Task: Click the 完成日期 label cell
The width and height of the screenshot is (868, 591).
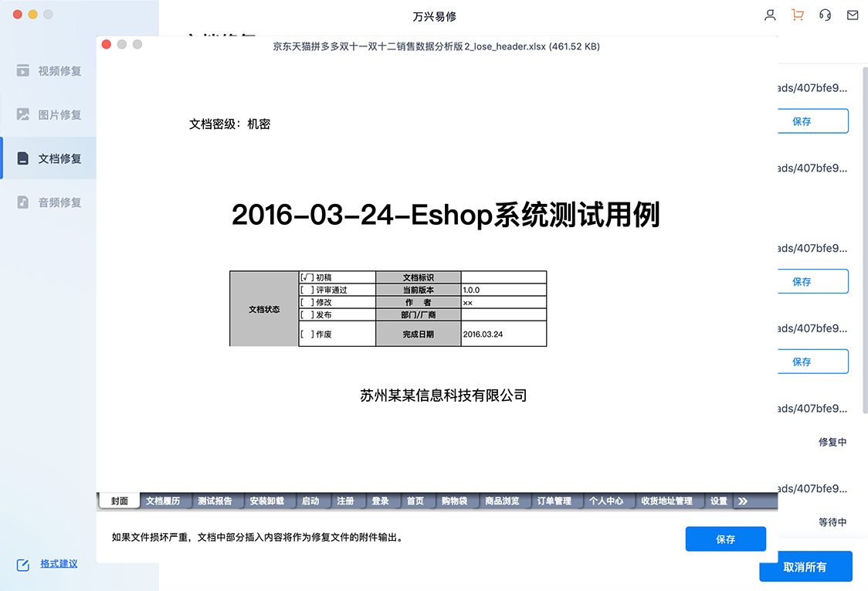Action: [419, 334]
